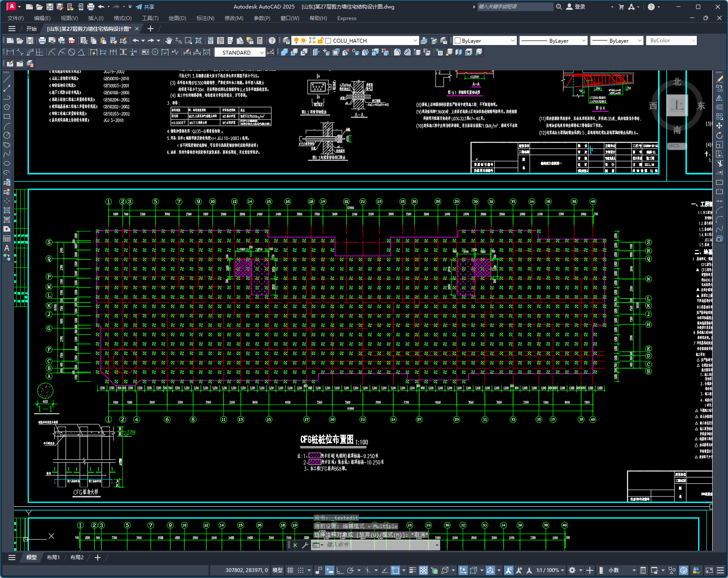
Task: Click the 共享 share button
Action: coord(145,7)
